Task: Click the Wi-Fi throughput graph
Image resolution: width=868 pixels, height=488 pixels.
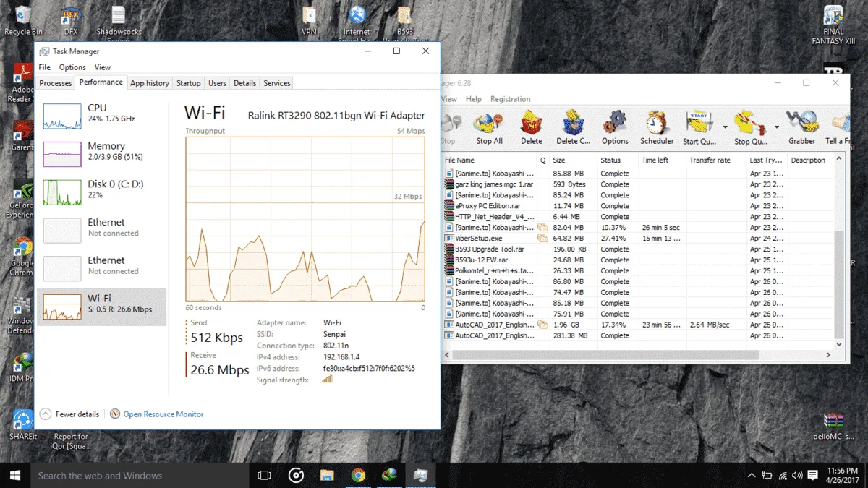Action: point(305,219)
